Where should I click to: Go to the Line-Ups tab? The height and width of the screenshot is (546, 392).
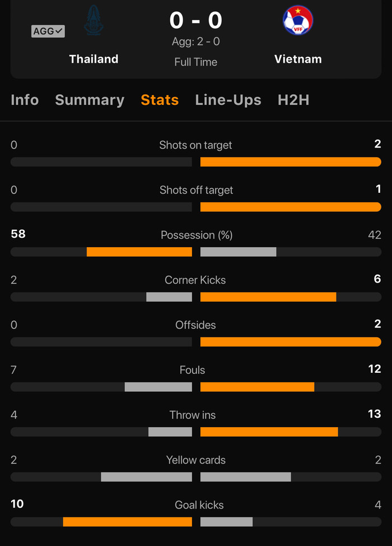point(228,100)
